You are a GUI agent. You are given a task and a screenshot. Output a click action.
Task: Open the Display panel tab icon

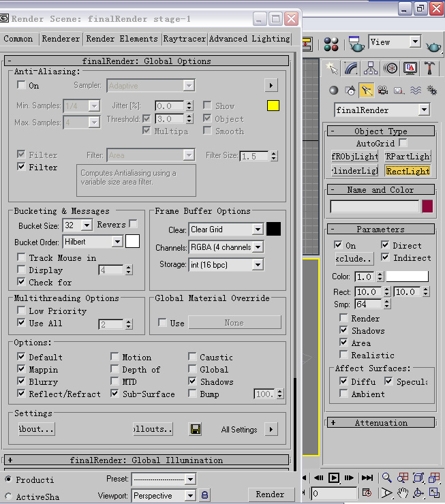(410, 68)
